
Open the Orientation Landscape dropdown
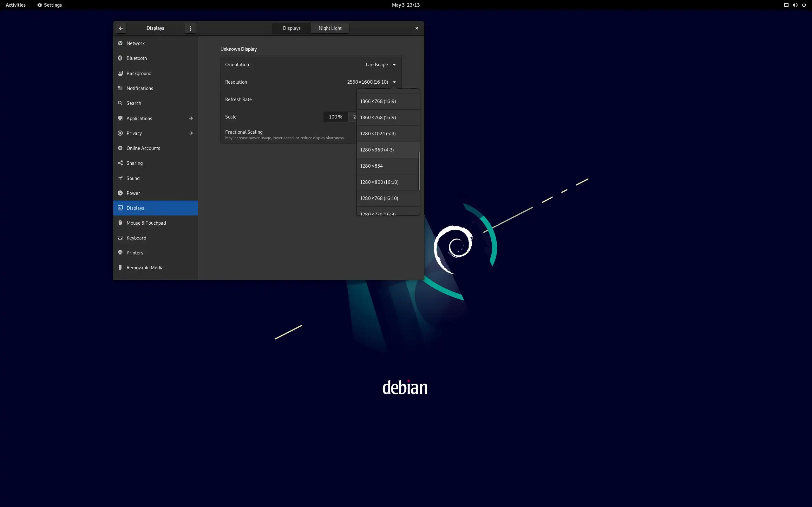(381, 64)
